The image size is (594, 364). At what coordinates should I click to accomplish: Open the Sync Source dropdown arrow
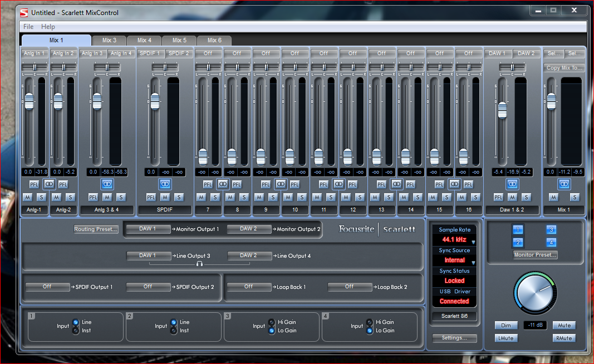click(473, 263)
